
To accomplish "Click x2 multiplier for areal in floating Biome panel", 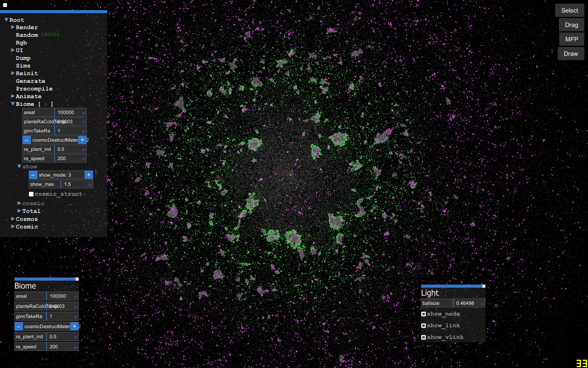I will pos(76,297).
